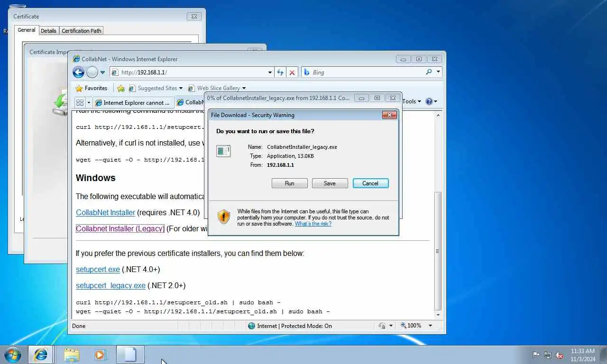This screenshot has height=364, width=607.
Task: Click the Quick Tabs grid icon
Action: pyautogui.click(x=80, y=102)
